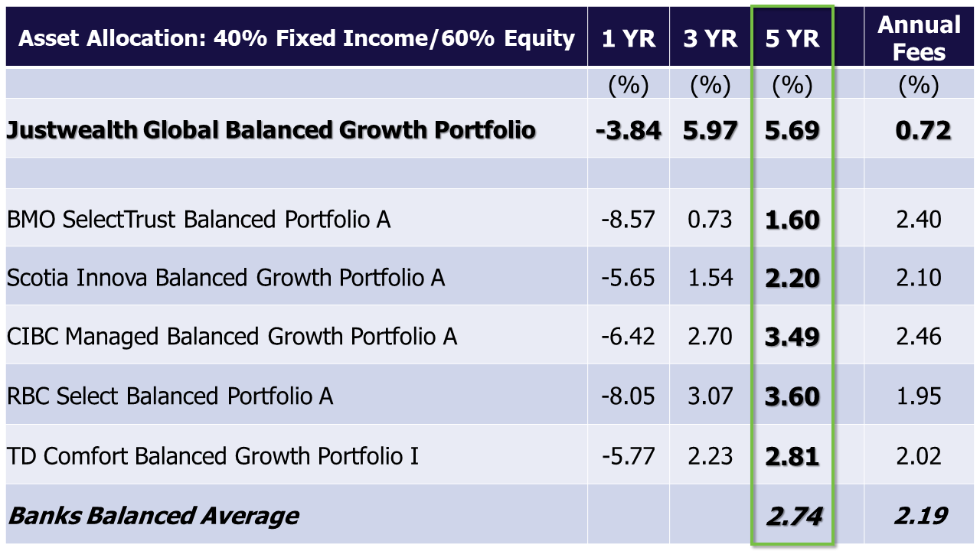Click RBC's 5 YR return 3.60
Screen dimensions: 980x551
(792, 396)
